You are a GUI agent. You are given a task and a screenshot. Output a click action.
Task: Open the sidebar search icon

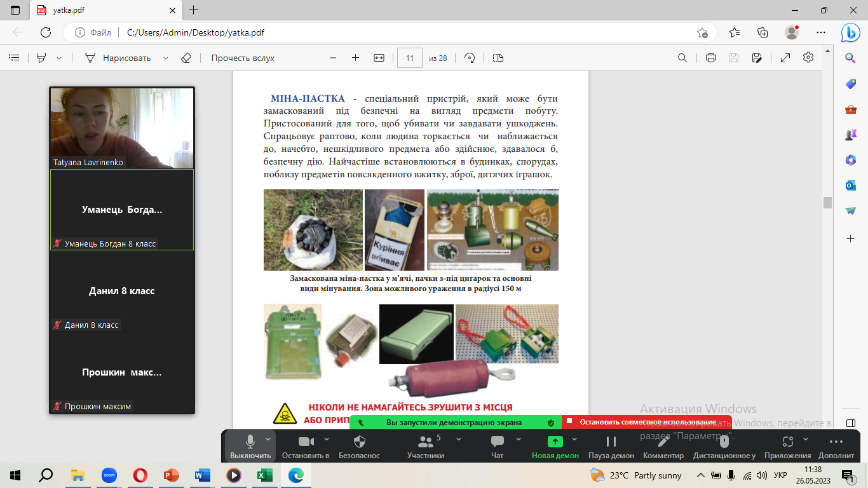tap(851, 58)
